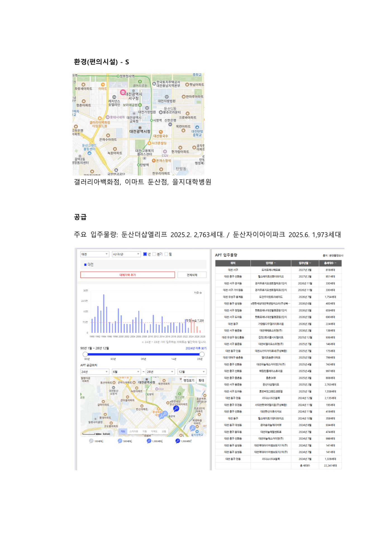
Task: Click the 1994 bar in supply chart
Action: point(104,313)
